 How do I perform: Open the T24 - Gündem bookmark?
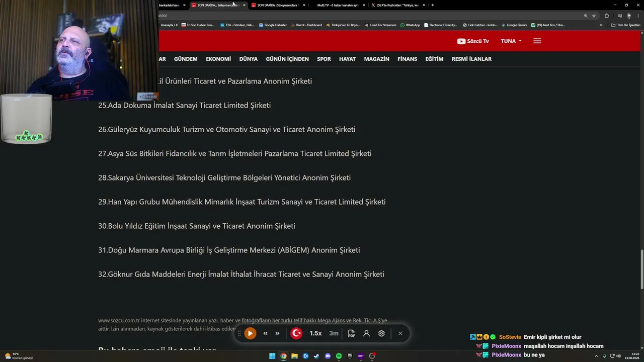237,25
